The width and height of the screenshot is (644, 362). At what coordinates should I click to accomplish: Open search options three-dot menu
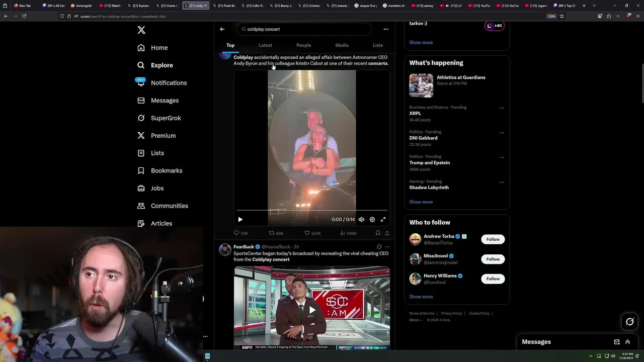point(386,29)
